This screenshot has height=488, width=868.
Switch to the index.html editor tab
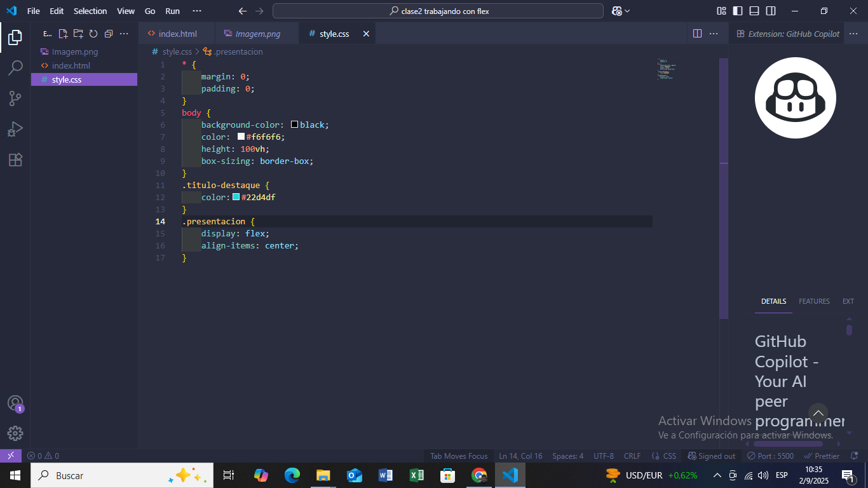pyautogui.click(x=177, y=34)
